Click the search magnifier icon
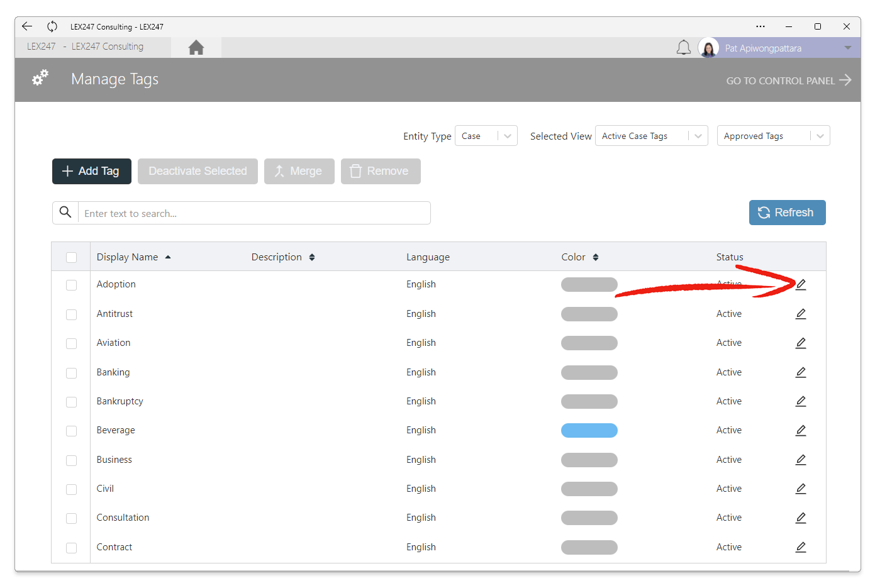 click(x=65, y=213)
